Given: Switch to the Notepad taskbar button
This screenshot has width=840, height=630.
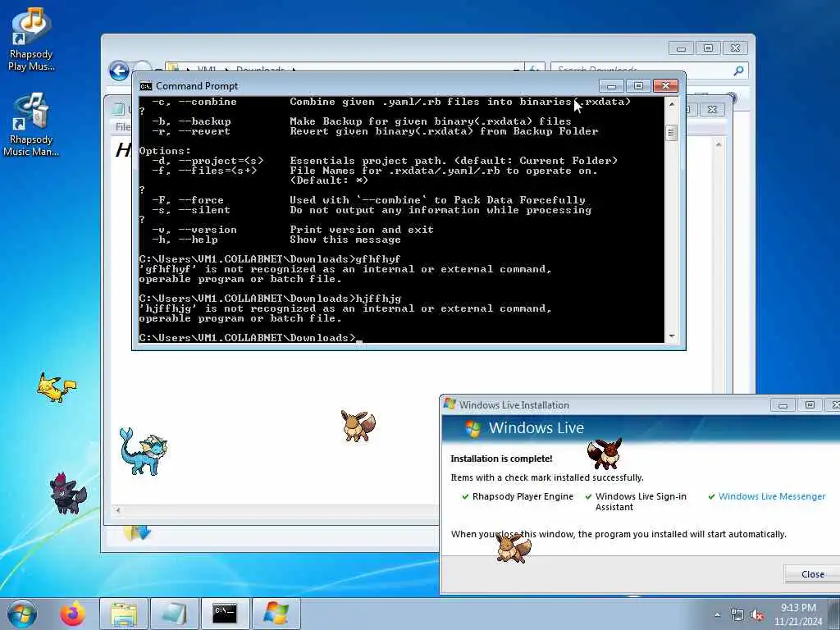Looking at the screenshot, I should 174,614.
